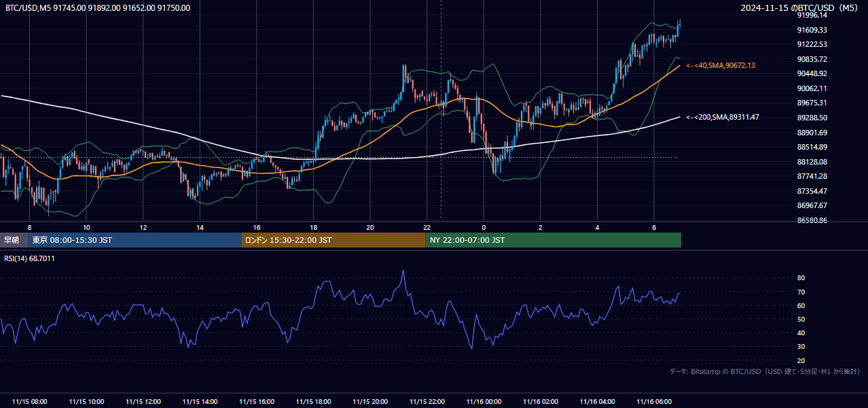868x408 pixels.
Task: Click the 11/15 18:00 date axis label
Action: pos(313,401)
